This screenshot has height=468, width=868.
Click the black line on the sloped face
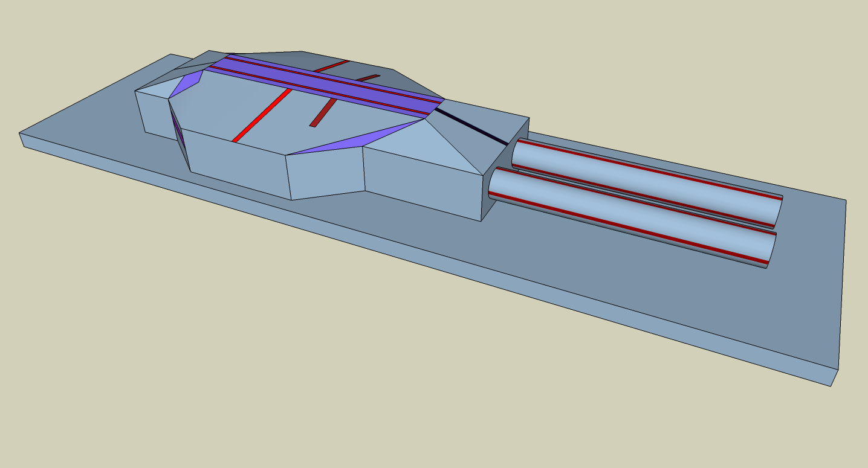[471, 124]
